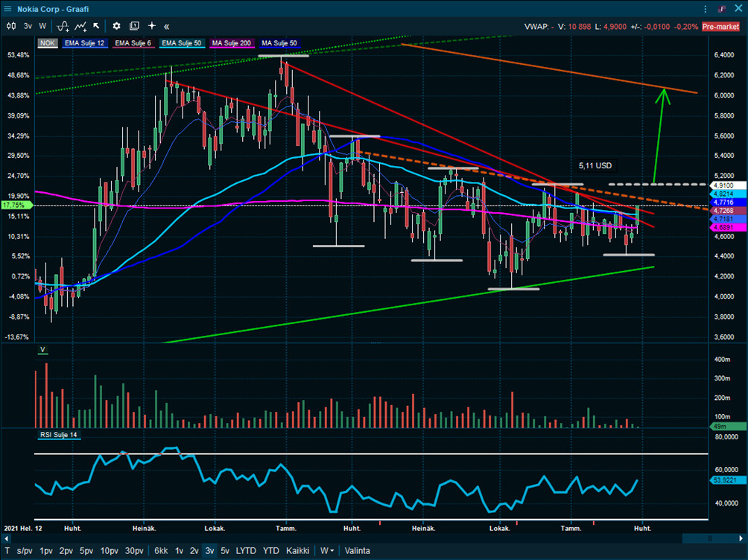Toggle the EMA Sulje 50 indicator label
748x560 pixels.
183,43
